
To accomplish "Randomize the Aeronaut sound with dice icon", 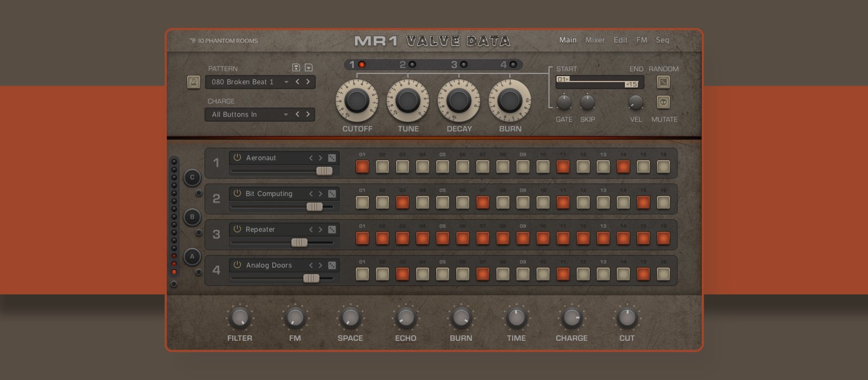I will pyautogui.click(x=332, y=158).
